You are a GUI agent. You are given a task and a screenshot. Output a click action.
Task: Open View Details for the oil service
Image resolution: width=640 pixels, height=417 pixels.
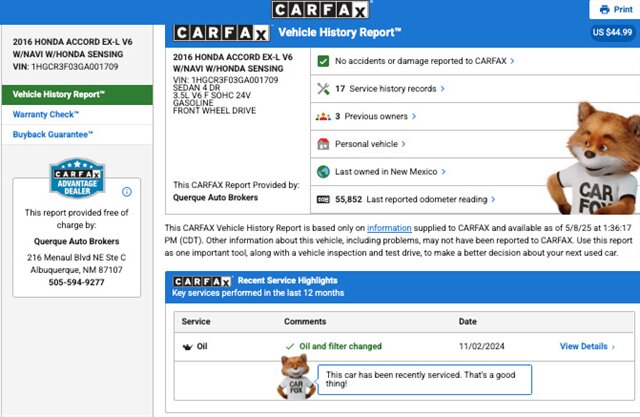(583, 346)
